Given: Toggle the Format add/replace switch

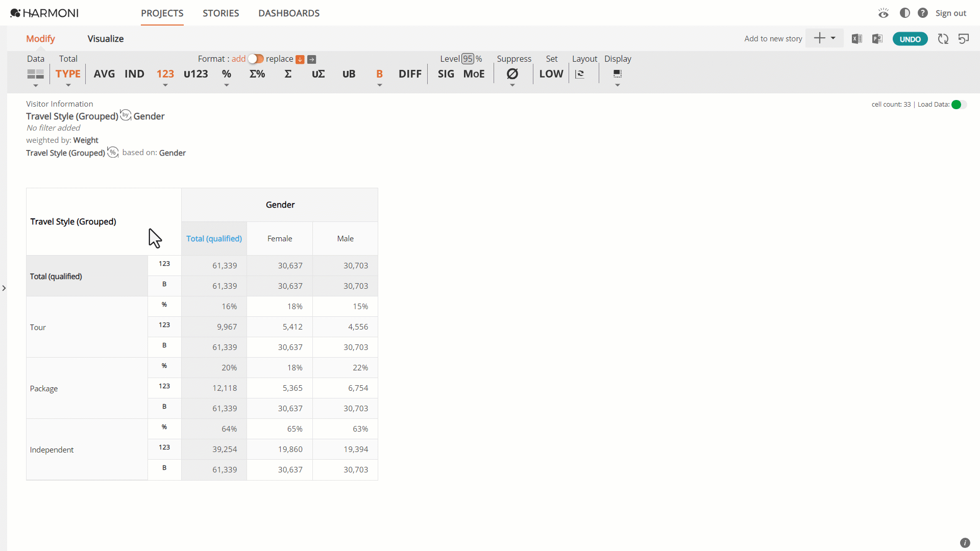Looking at the screenshot, I should 256,59.
